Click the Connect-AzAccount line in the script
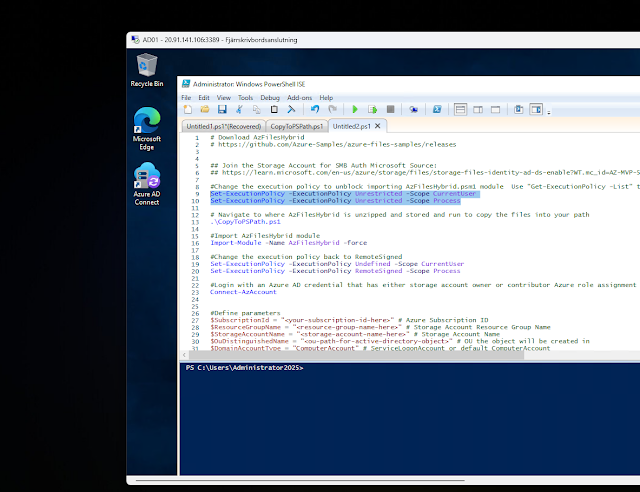Screen dimensions: 640x492 [243, 292]
